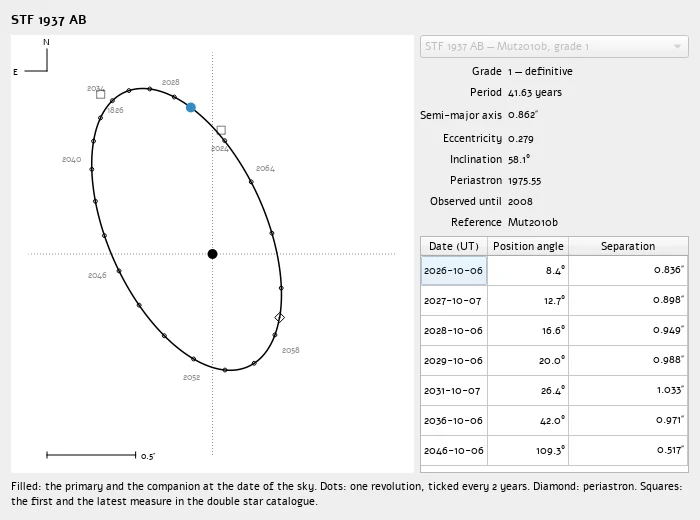Click the 0.971" separation cell

tap(628, 420)
